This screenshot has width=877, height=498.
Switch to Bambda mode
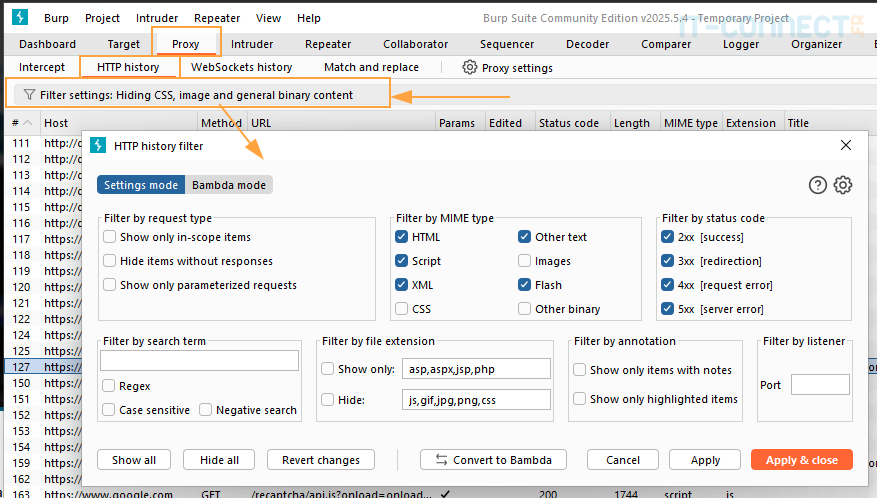pos(229,185)
